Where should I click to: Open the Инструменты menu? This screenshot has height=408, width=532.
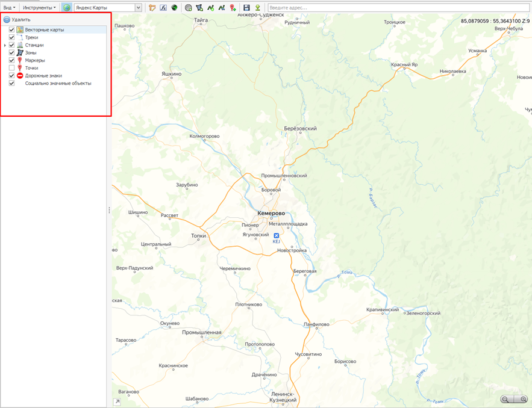click(x=39, y=8)
